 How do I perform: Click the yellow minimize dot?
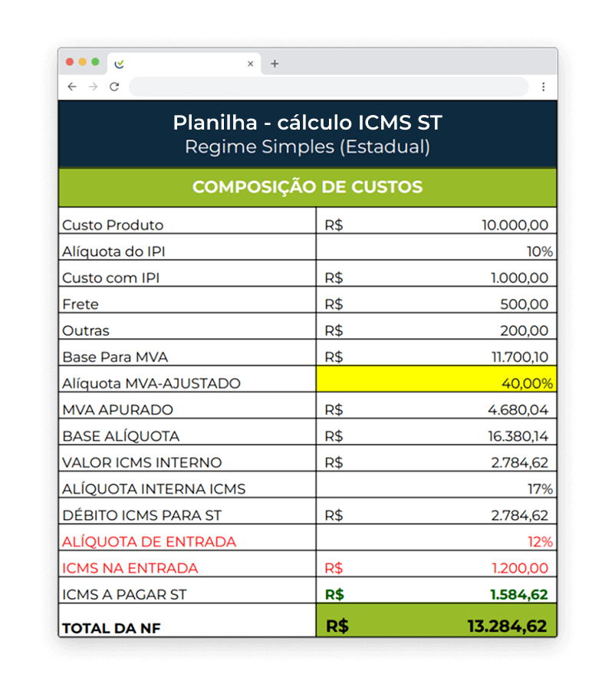[x=82, y=61]
